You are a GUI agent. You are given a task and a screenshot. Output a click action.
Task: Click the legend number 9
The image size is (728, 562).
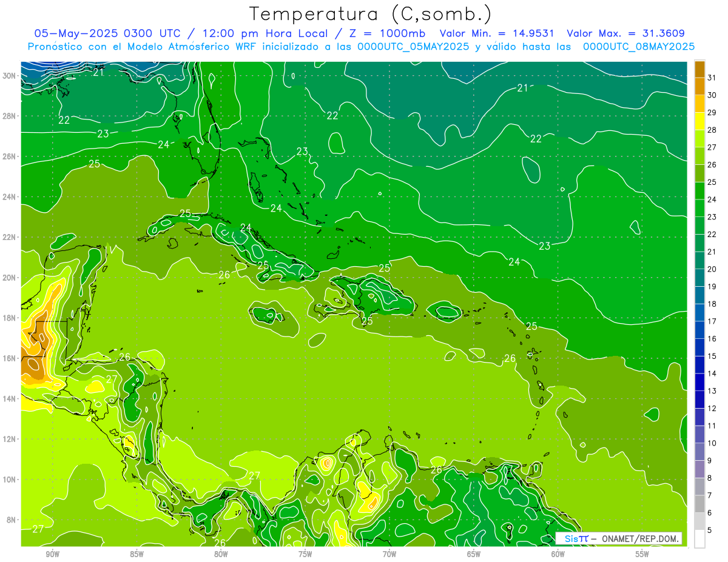pos(710,461)
